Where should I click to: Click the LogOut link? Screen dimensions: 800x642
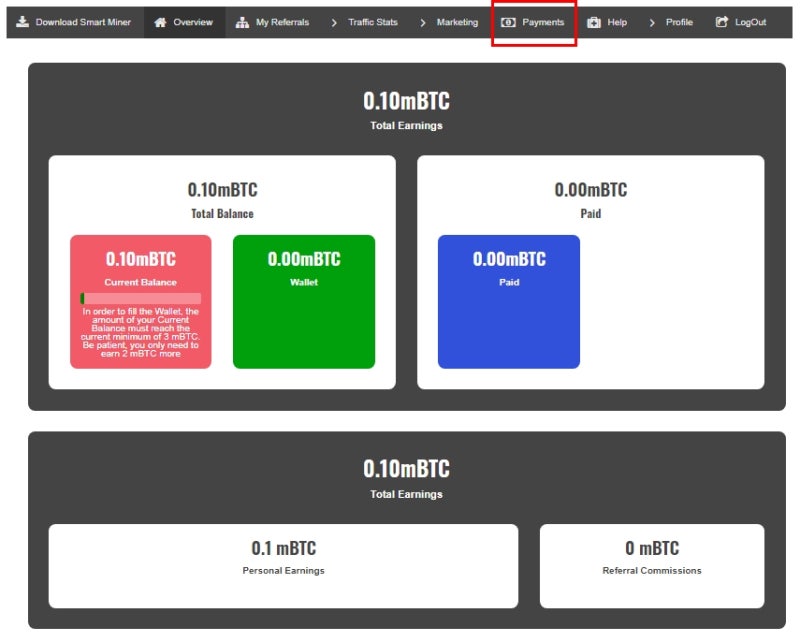point(741,22)
